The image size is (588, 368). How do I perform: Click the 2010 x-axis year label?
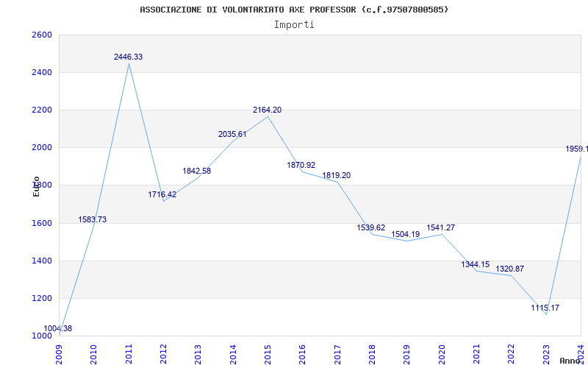[x=94, y=355]
